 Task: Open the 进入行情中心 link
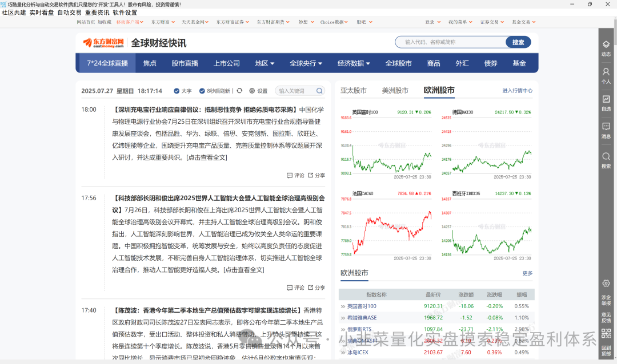coord(517,91)
